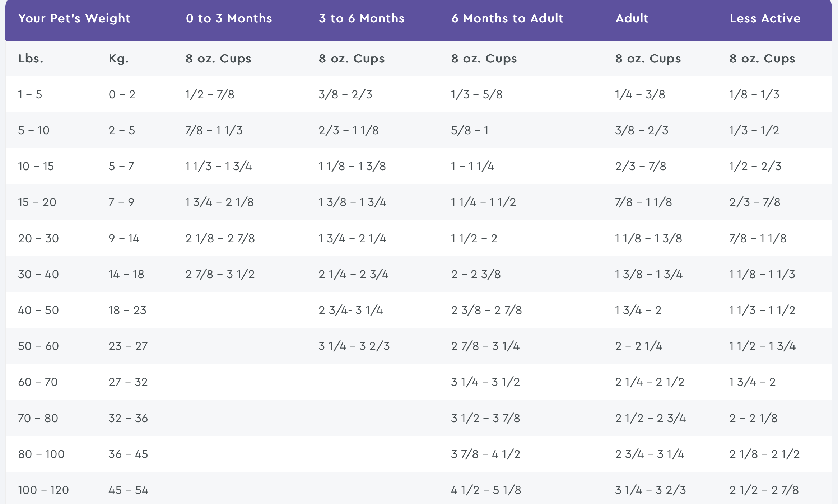Select the "1 – 5" lbs weight cell

click(x=30, y=94)
